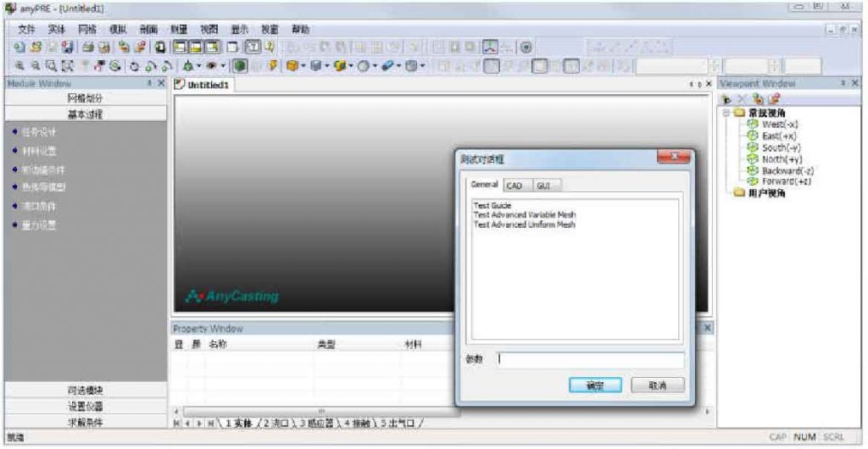This screenshot has height=449, width=868.
Task: Collapse the 常规视角 tree node
Action: 726,113
